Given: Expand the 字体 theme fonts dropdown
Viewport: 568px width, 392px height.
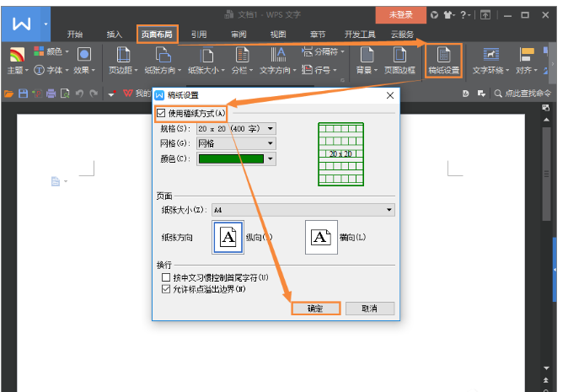Looking at the screenshot, I should (x=67, y=70).
